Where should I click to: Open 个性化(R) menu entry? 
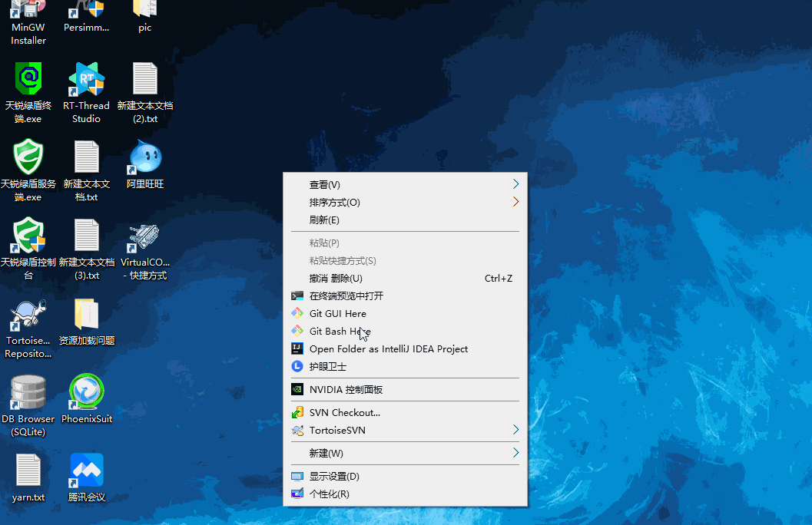[405, 494]
